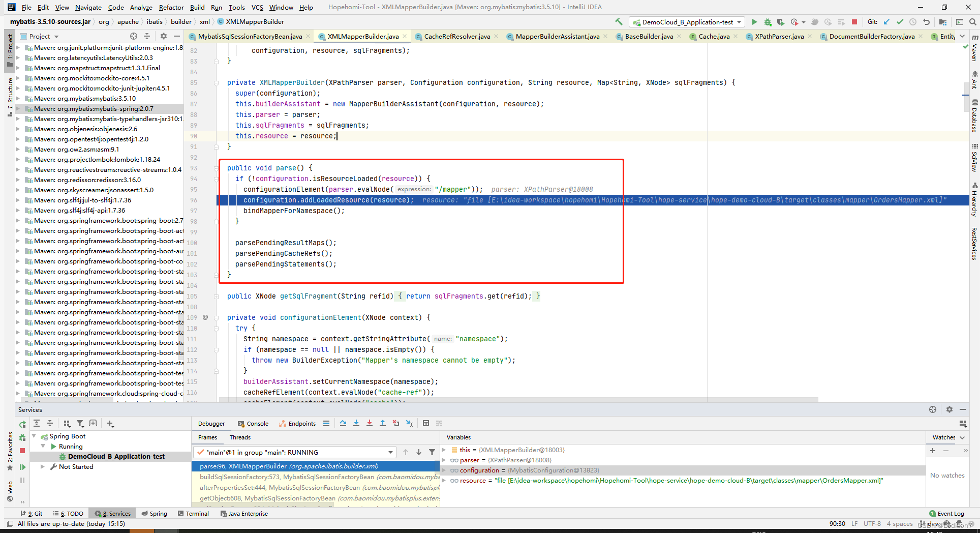
Task: Open Project Structure icon in top toolbar
Action: tap(943, 22)
